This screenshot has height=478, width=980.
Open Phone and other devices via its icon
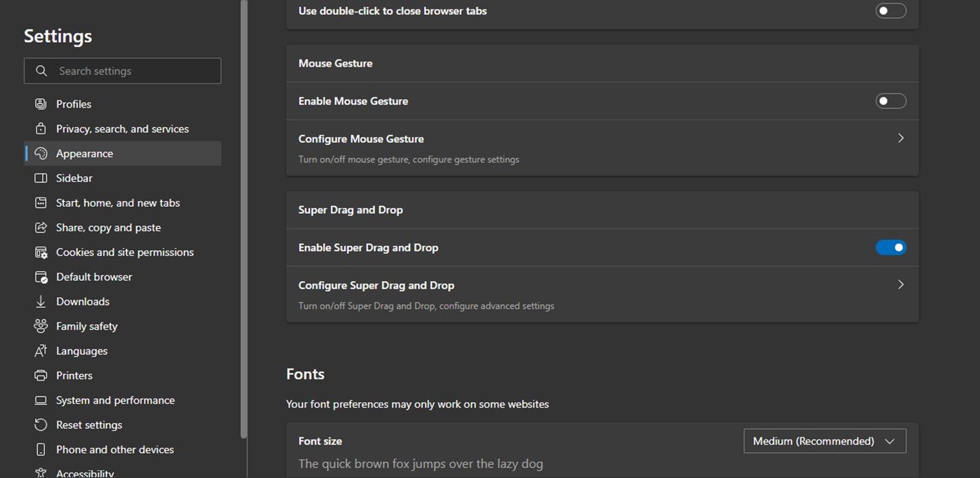[40, 449]
